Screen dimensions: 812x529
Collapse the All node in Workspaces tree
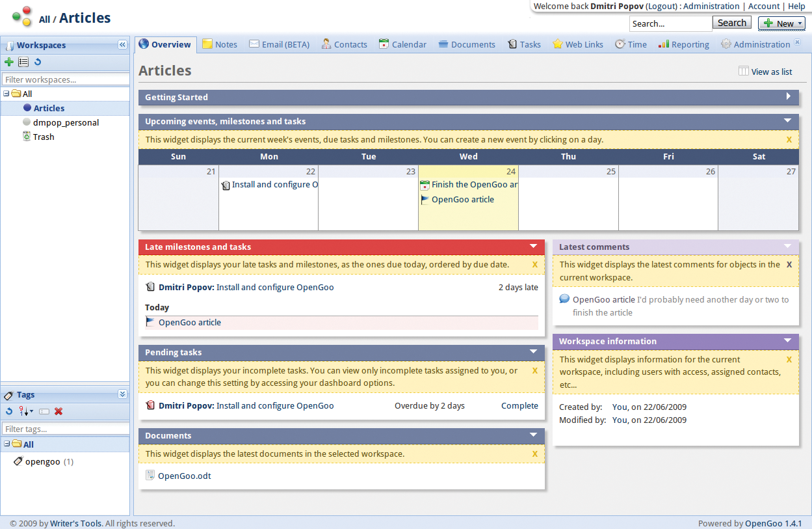[6, 94]
